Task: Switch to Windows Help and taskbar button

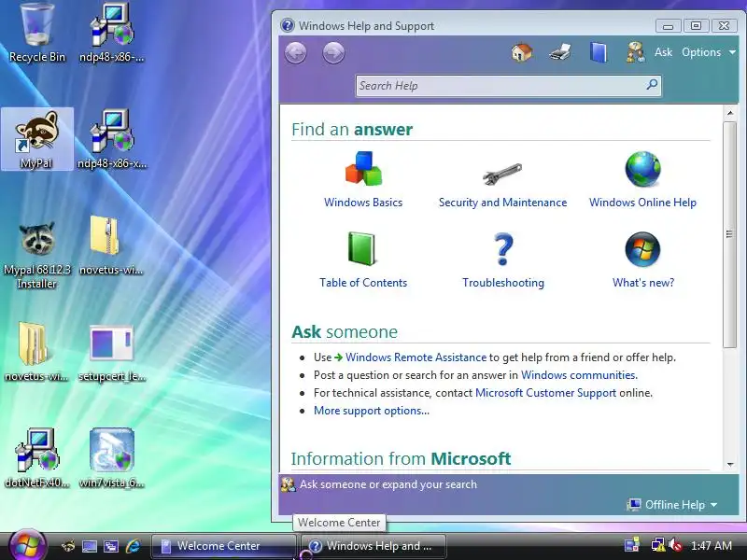Action: 373,546
